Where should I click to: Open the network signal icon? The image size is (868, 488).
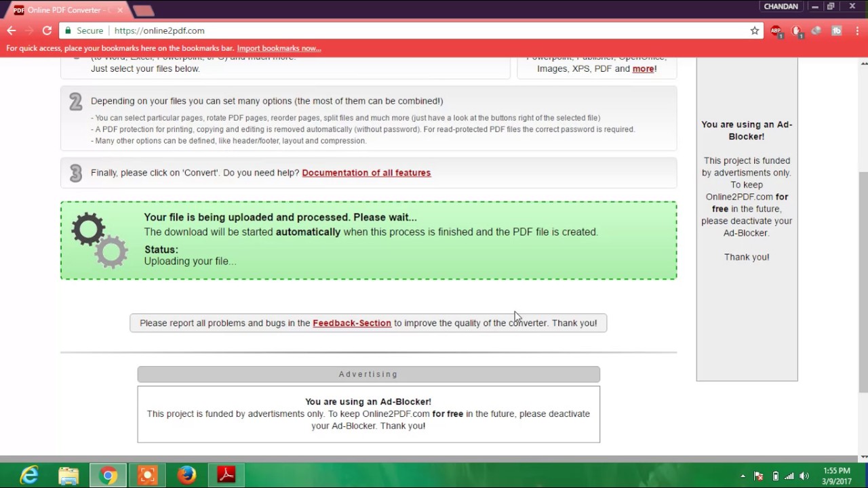[x=789, y=476]
